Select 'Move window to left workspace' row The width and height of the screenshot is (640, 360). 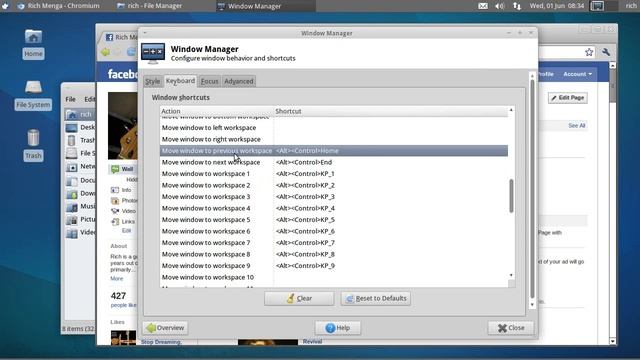334,128
